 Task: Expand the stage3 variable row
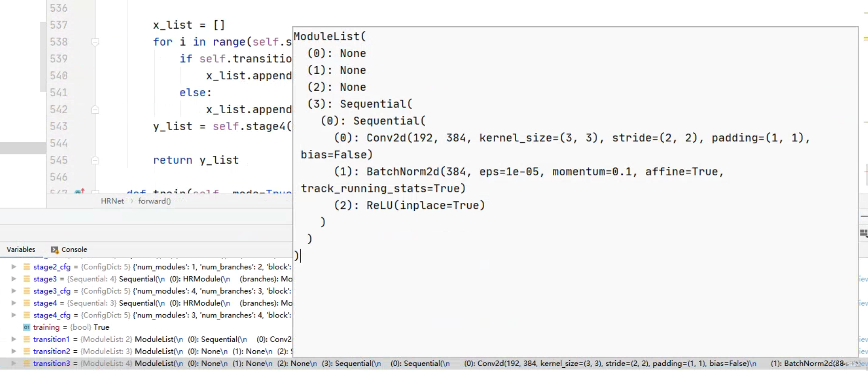coord(14,279)
